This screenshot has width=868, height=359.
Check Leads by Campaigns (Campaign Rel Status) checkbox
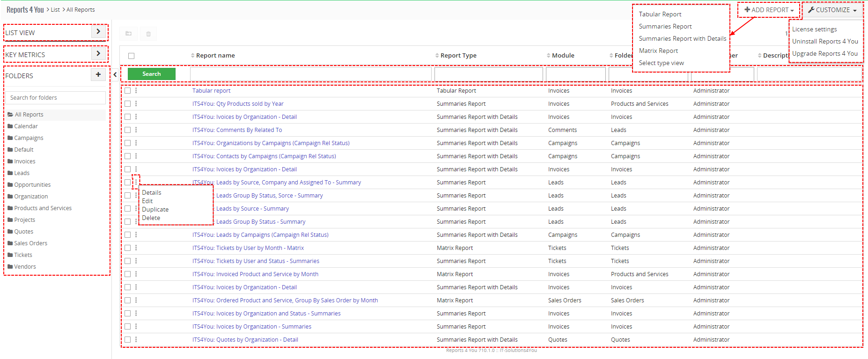(x=127, y=235)
